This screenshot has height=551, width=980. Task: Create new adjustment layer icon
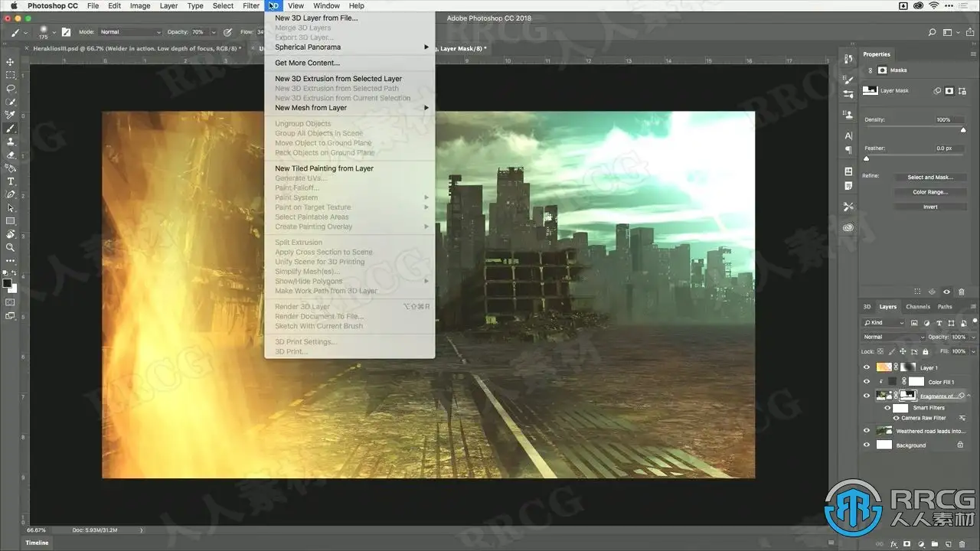922,544
